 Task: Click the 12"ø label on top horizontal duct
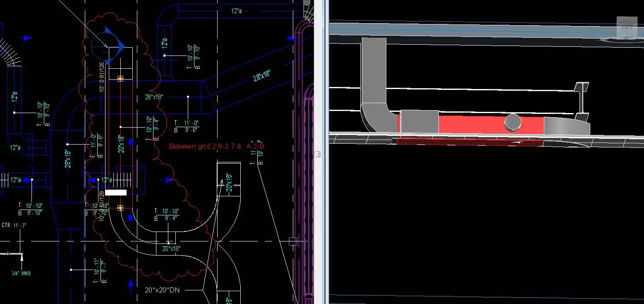tap(236, 11)
